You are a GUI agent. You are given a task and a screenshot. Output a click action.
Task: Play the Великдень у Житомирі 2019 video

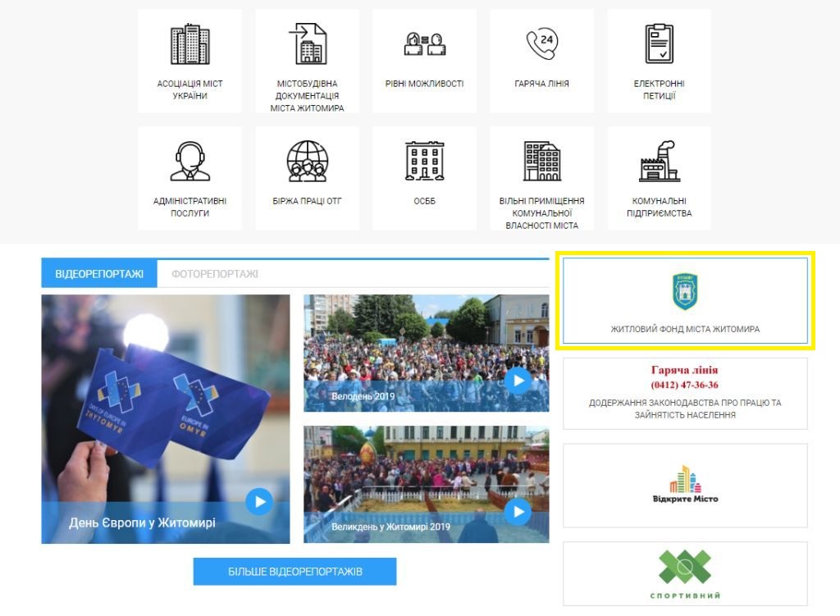click(518, 512)
